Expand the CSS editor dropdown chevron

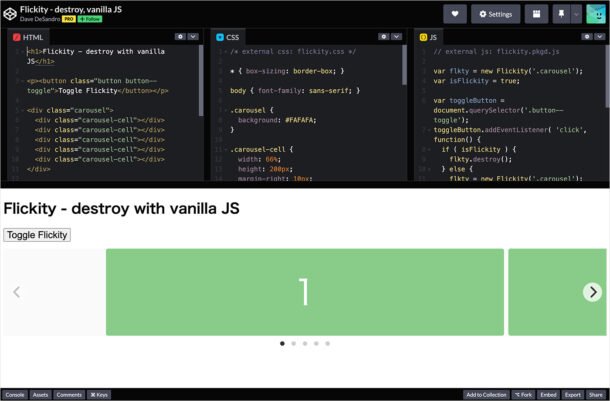pyautogui.click(x=396, y=37)
